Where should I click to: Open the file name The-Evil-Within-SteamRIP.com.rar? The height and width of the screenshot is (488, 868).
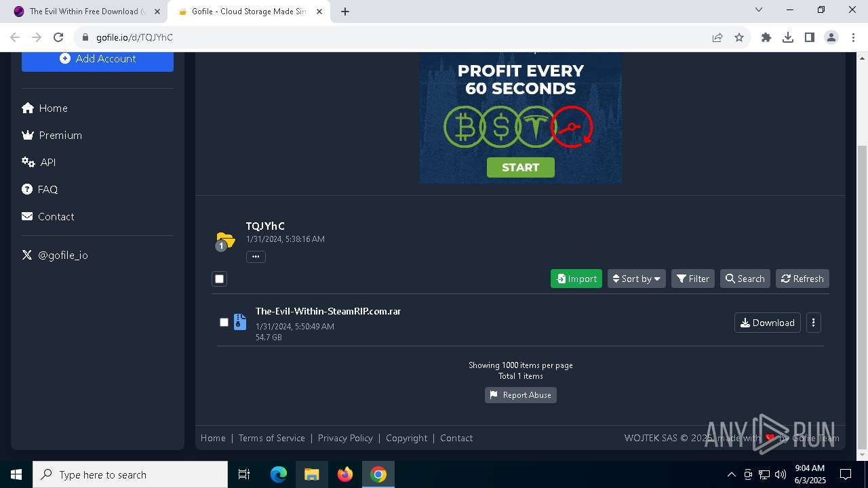328,311
